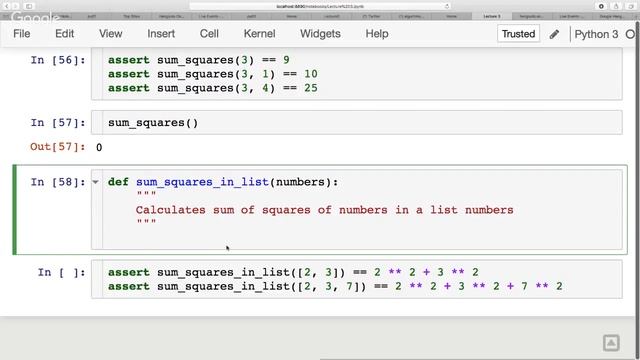Click the Out[57] prompt label
This screenshot has width=640, height=360.
(x=58, y=147)
